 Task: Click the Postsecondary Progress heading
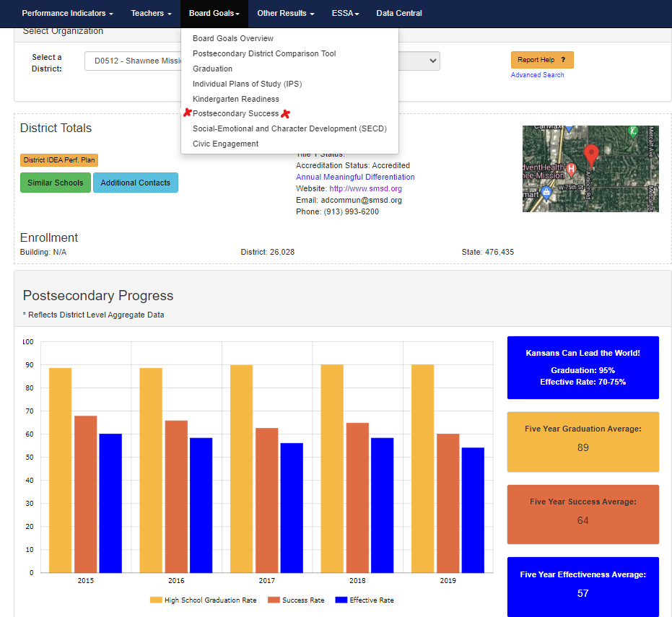click(x=98, y=296)
